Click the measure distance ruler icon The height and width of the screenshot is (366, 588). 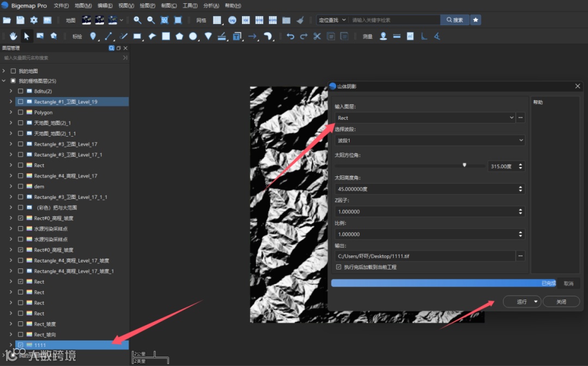pyautogui.click(x=397, y=36)
